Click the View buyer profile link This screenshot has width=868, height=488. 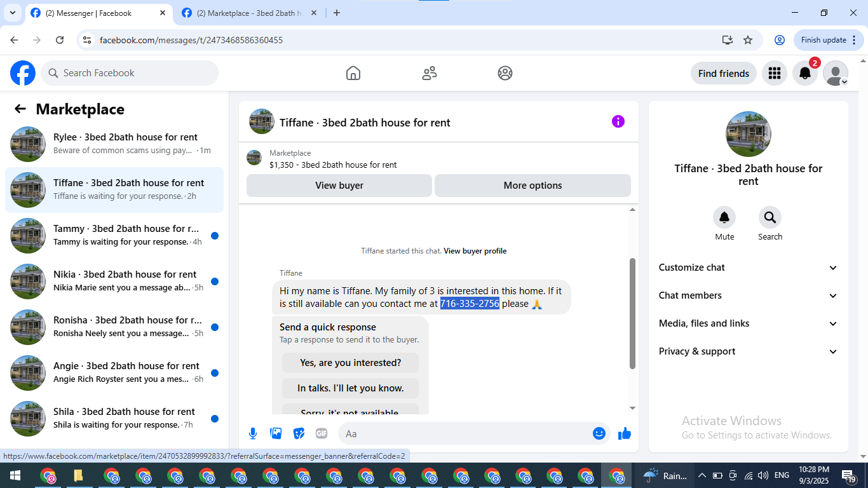[475, 251]
